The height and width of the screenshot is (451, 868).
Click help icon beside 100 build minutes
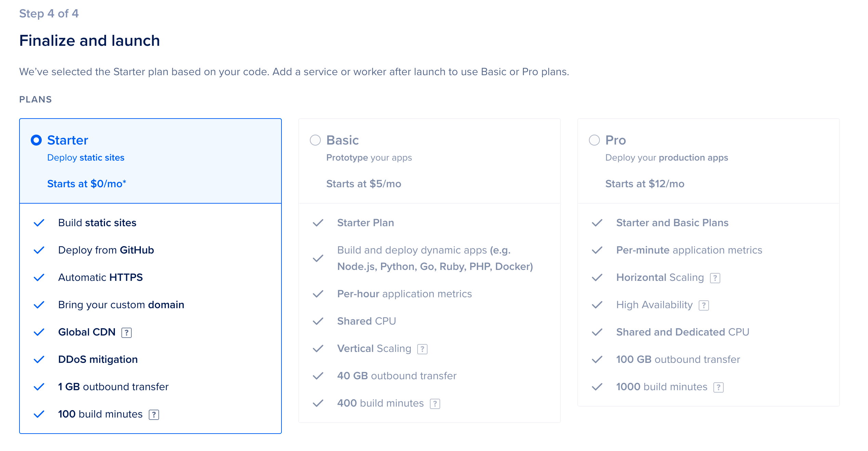point(154,414)
